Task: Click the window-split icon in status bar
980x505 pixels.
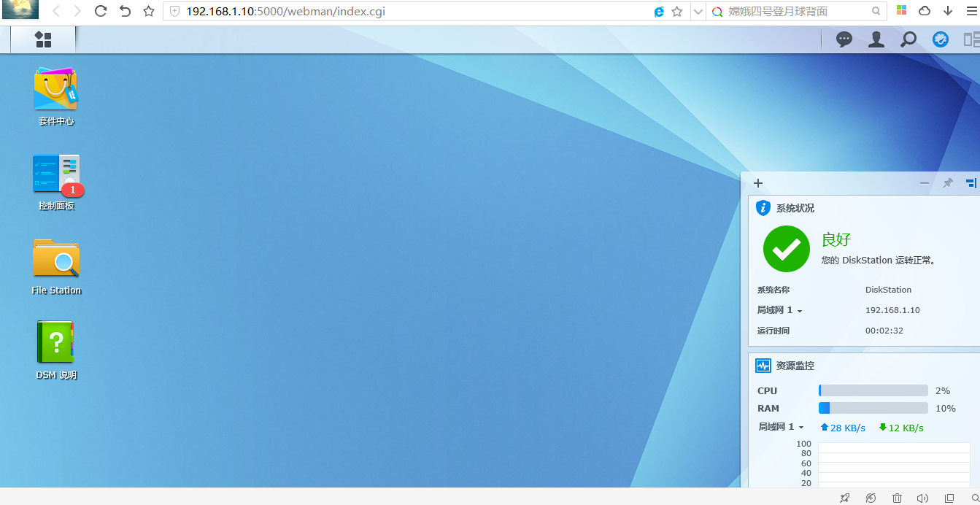Action: pyautogui.click(x=949, y=498)
